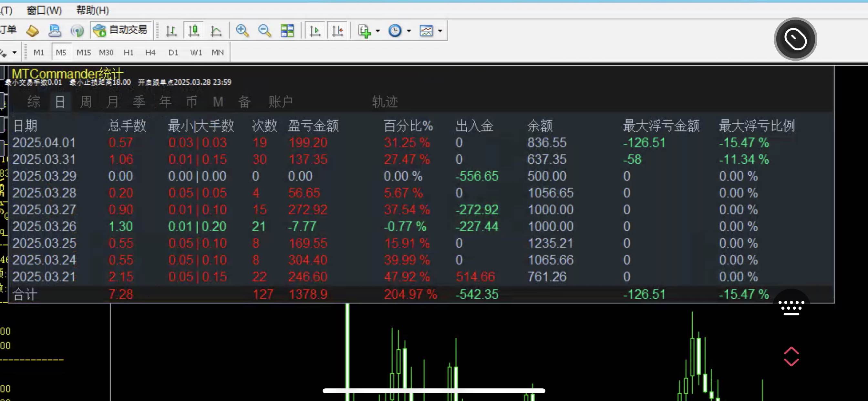Select the H1 timeframe button
Screen dimensions: 868x401
coord(129,53)
